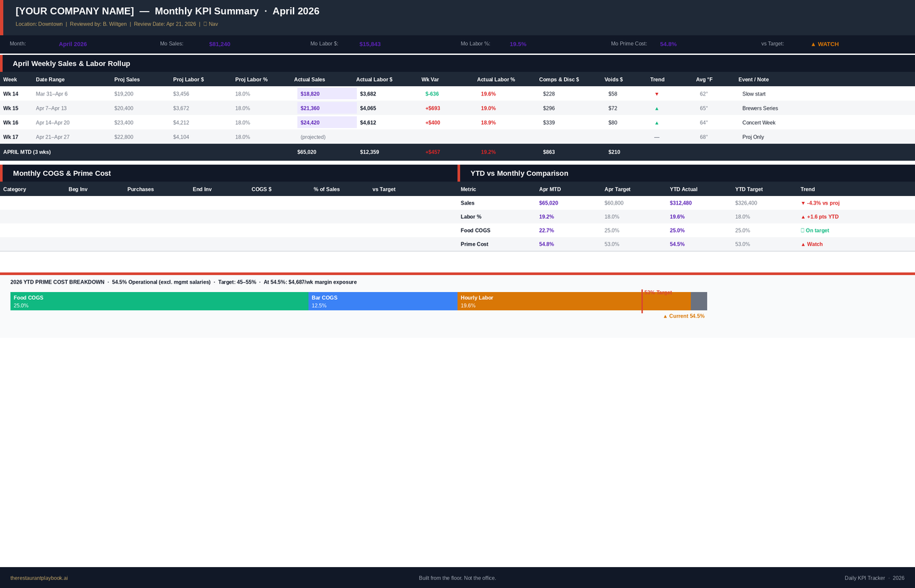Viewport: 915px width, 588px height.
Task: Click the therestaurantplaybook.ai footer link
Action: (39, 578)
